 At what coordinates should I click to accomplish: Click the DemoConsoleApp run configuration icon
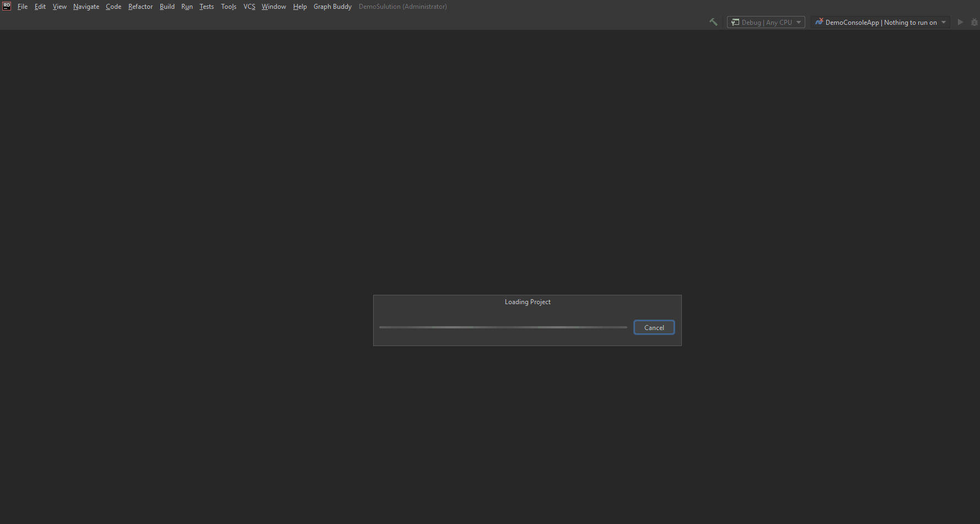point(819,22)
